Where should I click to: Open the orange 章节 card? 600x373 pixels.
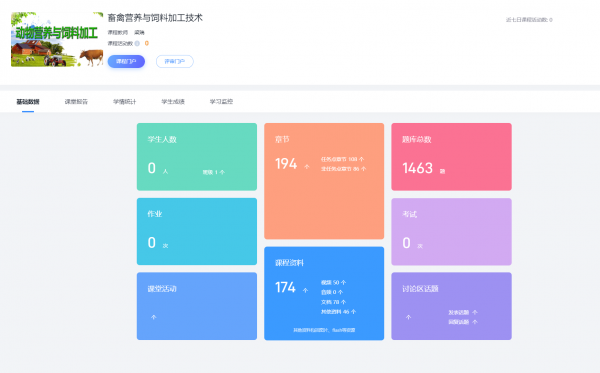point(324,181)
